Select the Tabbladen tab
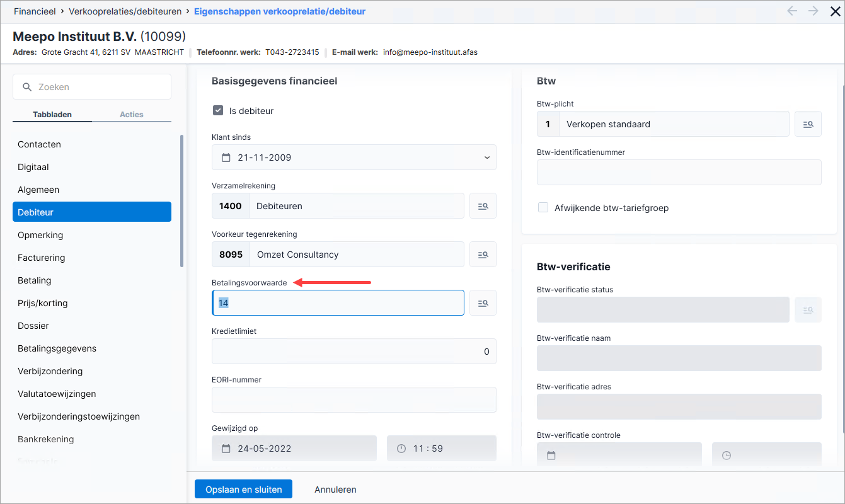The width and height of the screenshot is (845, 504). point(52,115)
